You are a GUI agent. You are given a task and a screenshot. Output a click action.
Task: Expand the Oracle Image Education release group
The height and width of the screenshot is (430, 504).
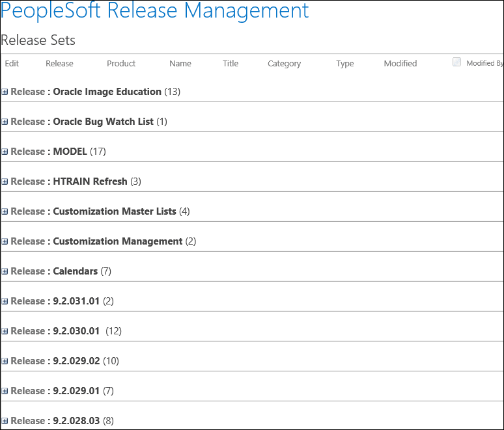tap(5, 92)
